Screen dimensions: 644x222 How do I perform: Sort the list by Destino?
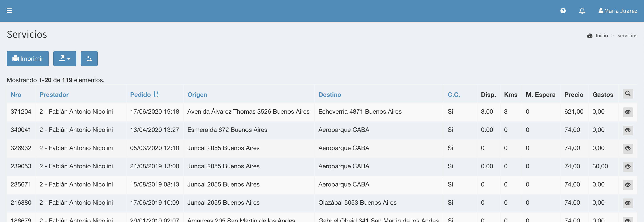click(x=330, y=95)
